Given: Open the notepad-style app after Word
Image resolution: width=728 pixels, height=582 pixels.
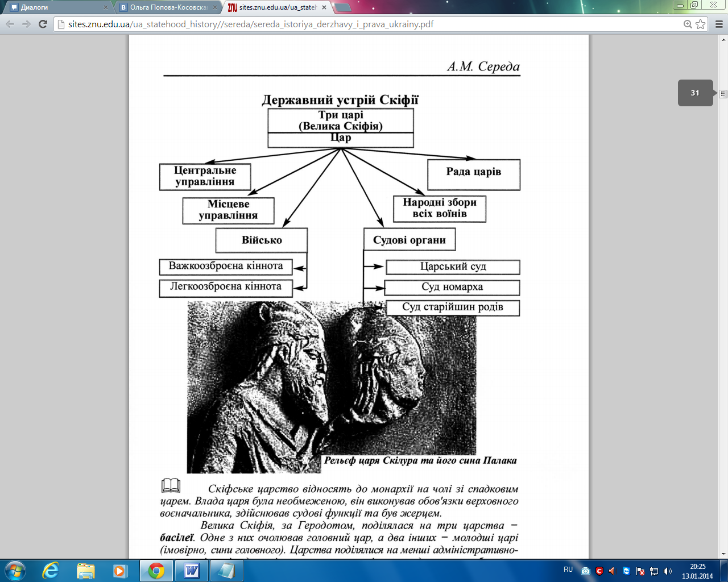Looking at the screenshot, I should [x=226, y=571].
